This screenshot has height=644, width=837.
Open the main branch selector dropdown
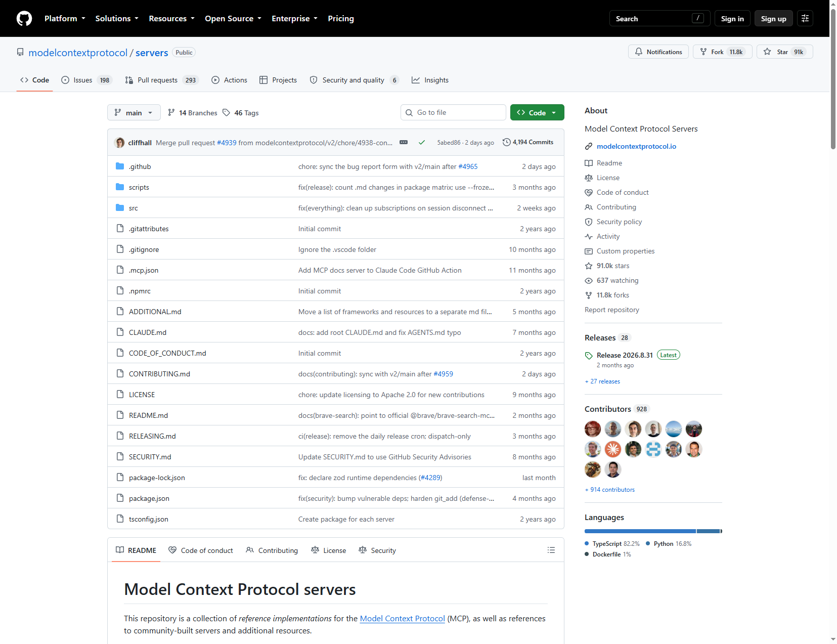134,112
